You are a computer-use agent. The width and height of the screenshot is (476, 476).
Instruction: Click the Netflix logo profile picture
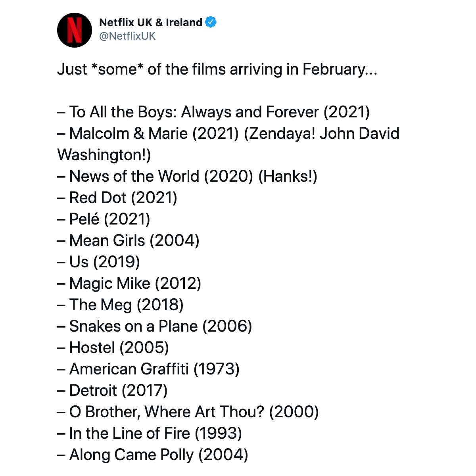75,30
